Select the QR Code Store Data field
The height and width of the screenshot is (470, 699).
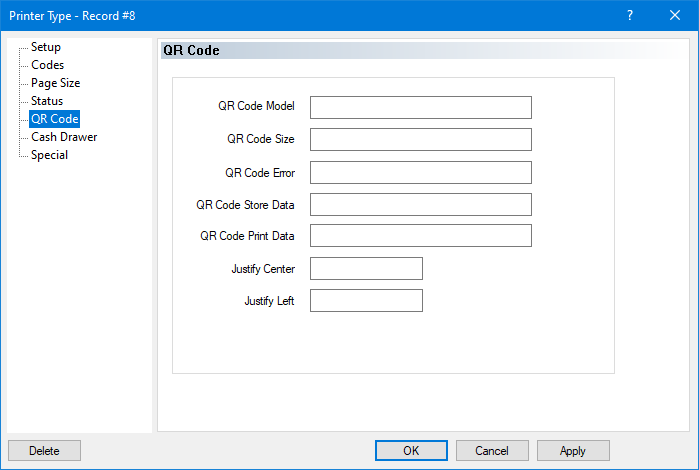(420, 204)
